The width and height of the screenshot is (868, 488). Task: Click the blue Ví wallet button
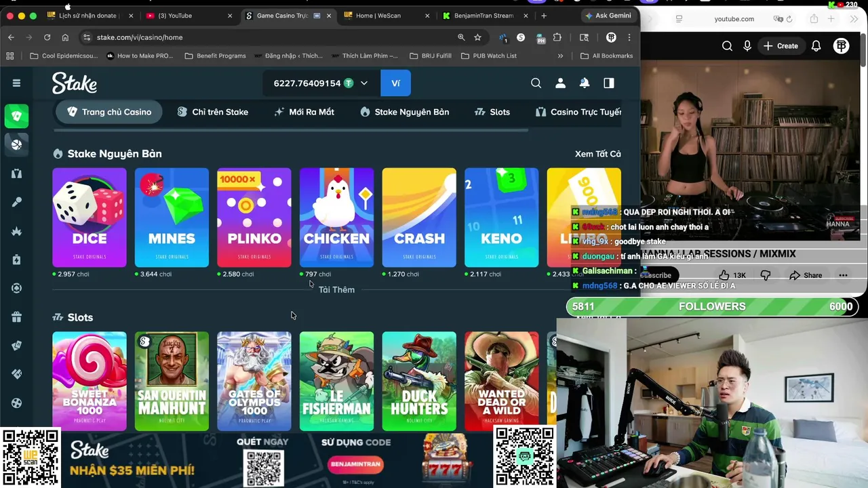(x=396, y=83)
